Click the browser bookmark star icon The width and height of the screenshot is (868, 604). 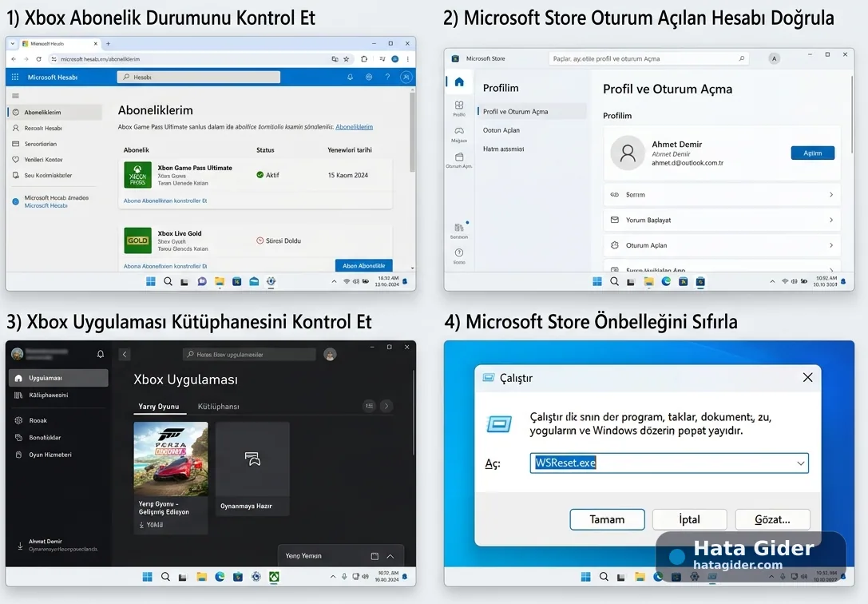click(347, 59)
